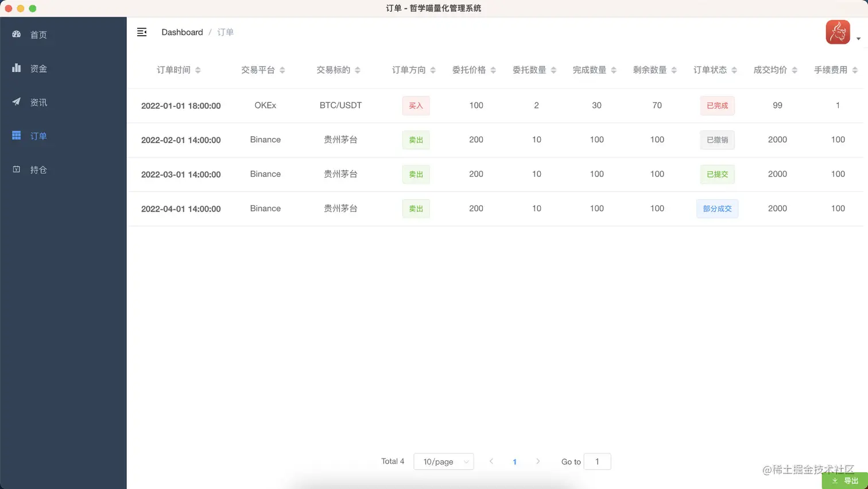The width and height of the screenshot is (868, 489).
Task: Sort by 交易标的 using sort arrows
Action: 358,70
